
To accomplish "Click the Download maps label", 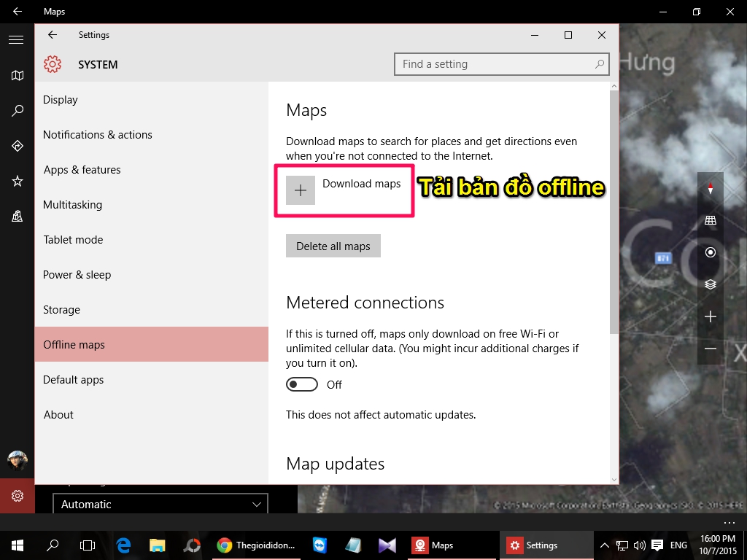I will (362, 184).
